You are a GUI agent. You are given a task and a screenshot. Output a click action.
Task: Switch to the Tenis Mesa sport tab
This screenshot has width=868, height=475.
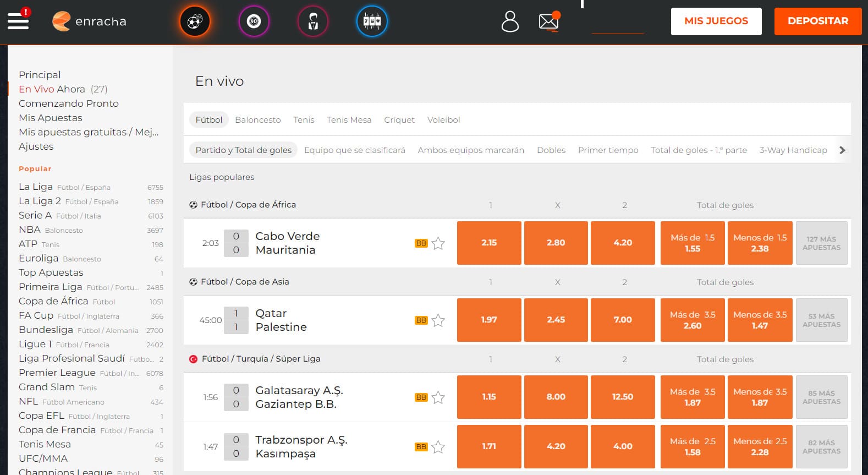349,120
